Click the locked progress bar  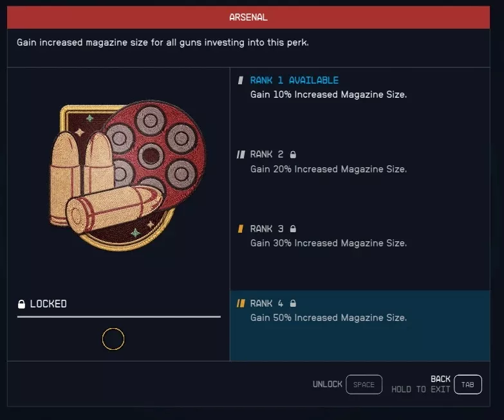(x=119, y=316)
